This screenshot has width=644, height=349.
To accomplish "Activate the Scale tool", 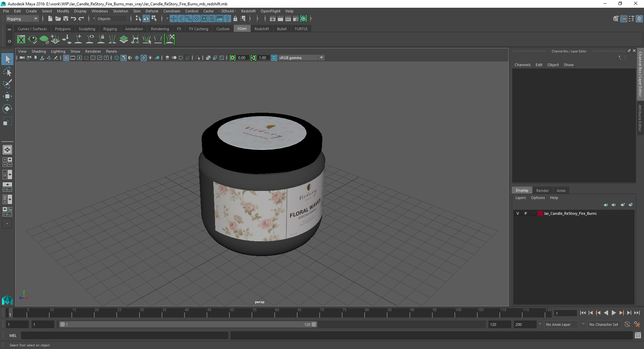I will tap(7, 121).
